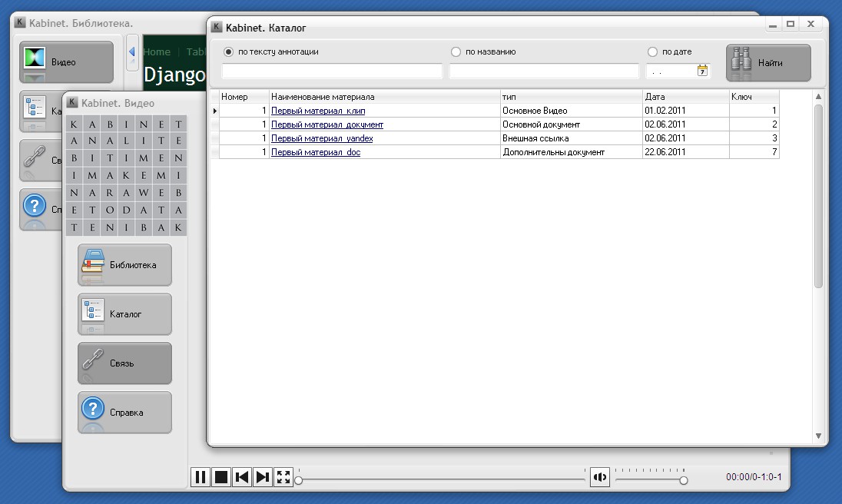Click key cell 7
Image resolution: width=842 pixels, height=504 pixels.
click(754, 152)
